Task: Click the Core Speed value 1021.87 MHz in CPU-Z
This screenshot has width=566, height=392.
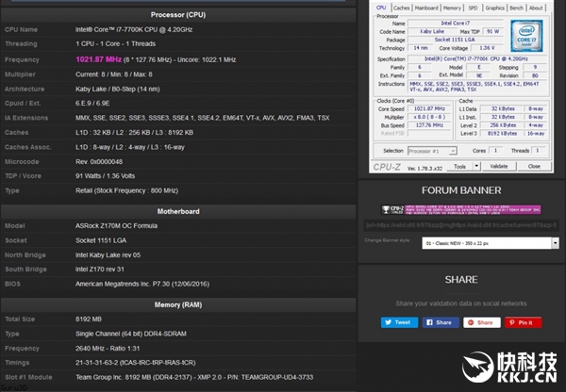Action: (x=429, y=108)
